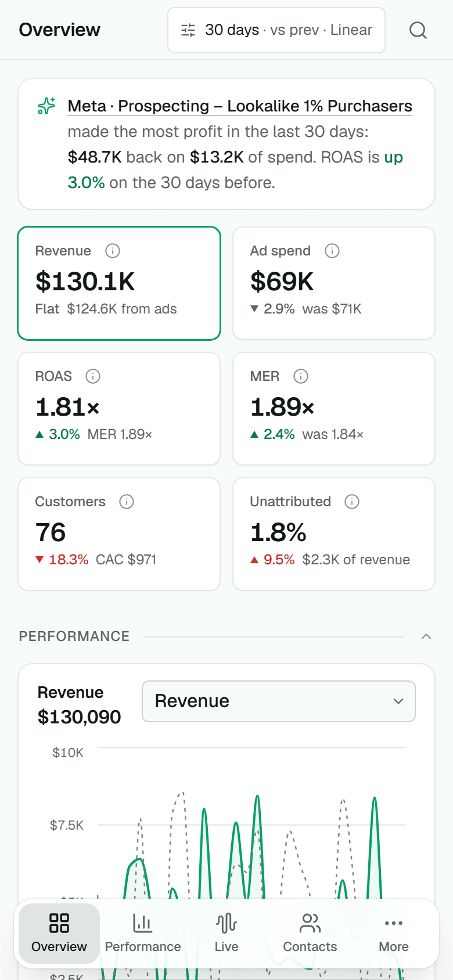Click 'CAC $971' text
The width and height of the screenshot is (453, 980).
tap(126, 560)
